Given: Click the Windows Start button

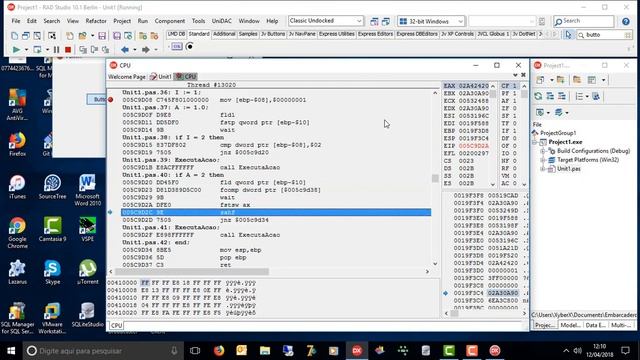Looking at the screenshot, I should (11, 351).
